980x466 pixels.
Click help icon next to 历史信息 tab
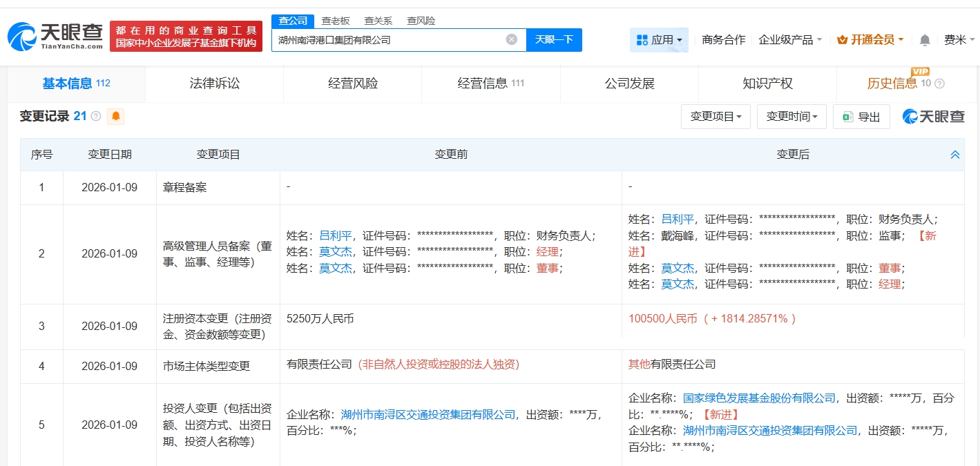tap(939, 84)
